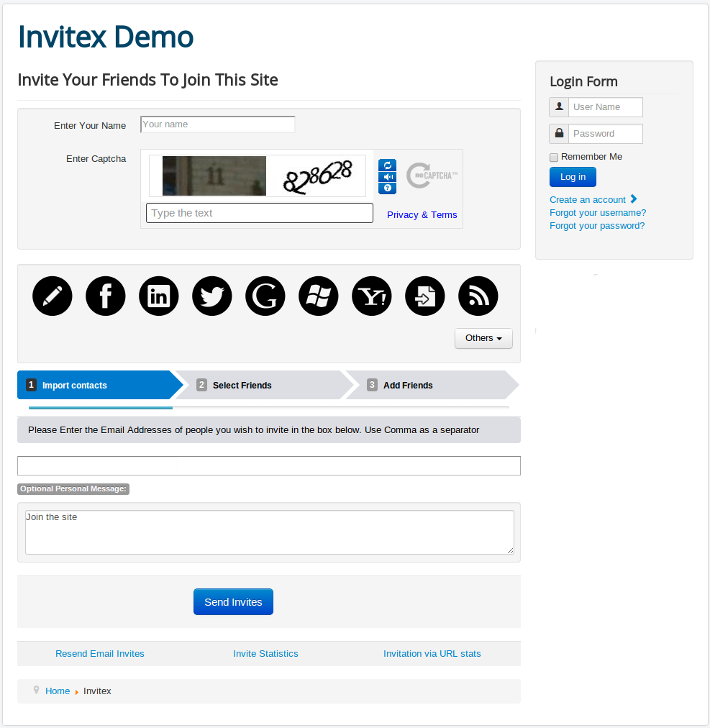Focus the captcha text input field
This screenshot has height=728, width=710.
pyautogui.click(x=260, y=213)
